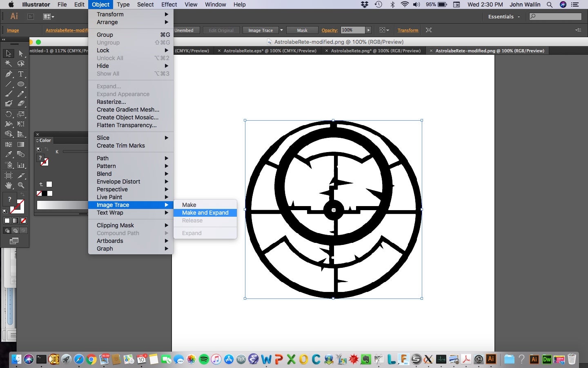The height and width of the screenshot is (368, 588).
Task: Open the Image Trace preset dropdown arrow
Action: (x=281, y=30)
